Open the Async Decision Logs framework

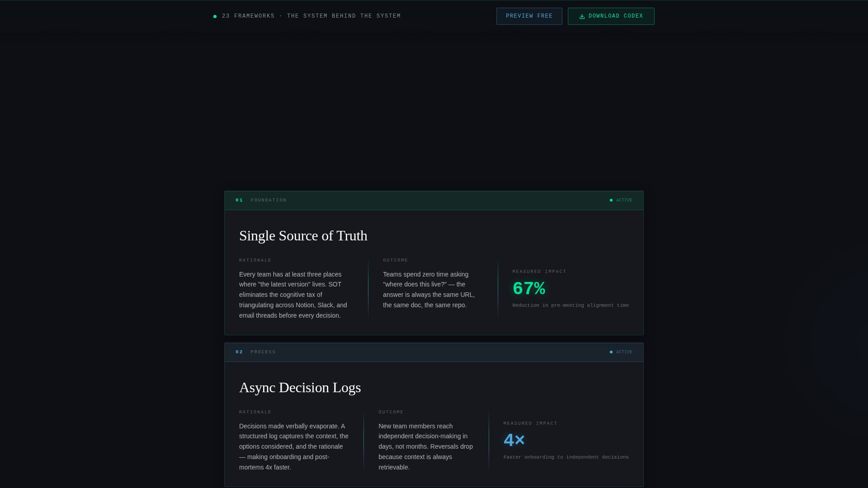(x=300, y=387)
